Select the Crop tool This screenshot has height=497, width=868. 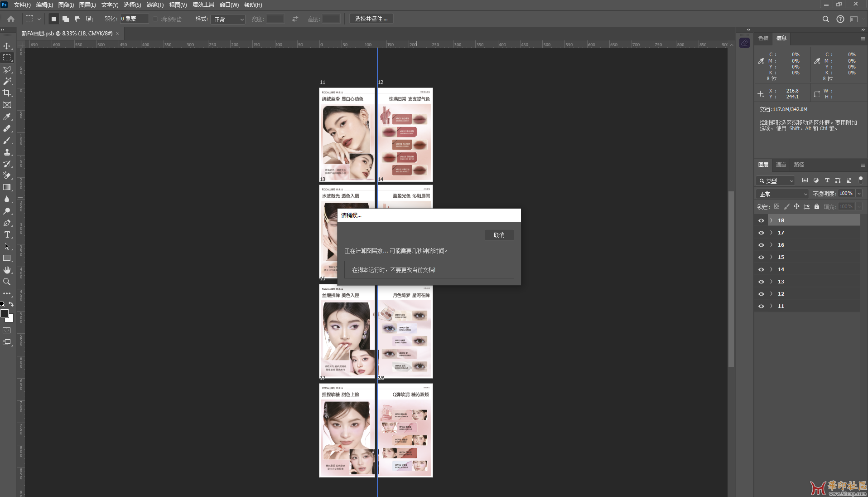click(x=7, y=93)
